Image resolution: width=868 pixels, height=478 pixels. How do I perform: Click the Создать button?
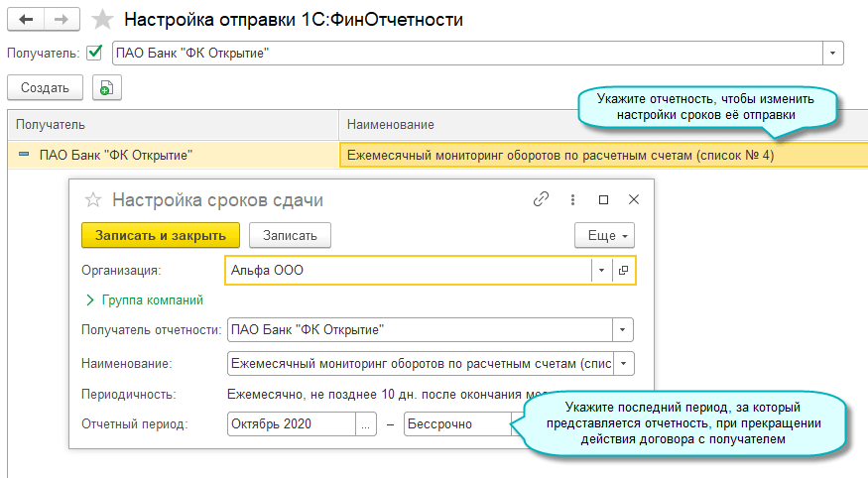[x=45, y=87]
